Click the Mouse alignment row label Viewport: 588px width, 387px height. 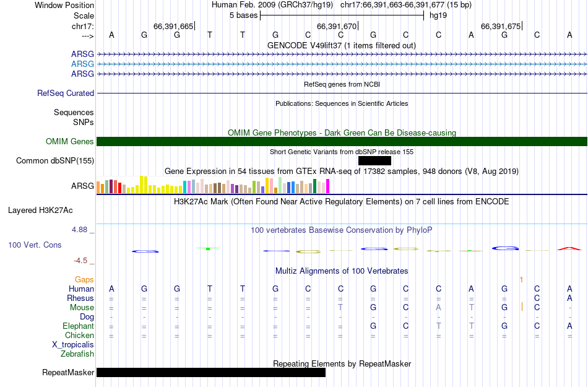click(x=82, y=308)
